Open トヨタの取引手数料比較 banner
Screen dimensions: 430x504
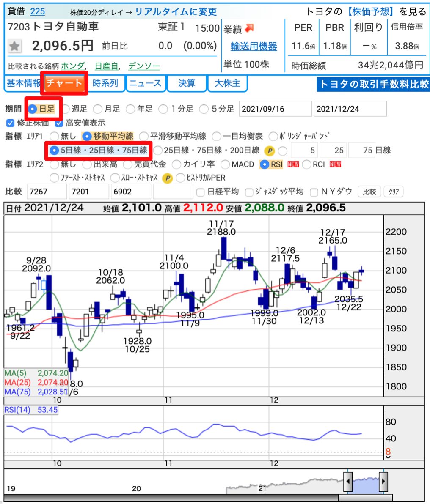coord(373,85)
